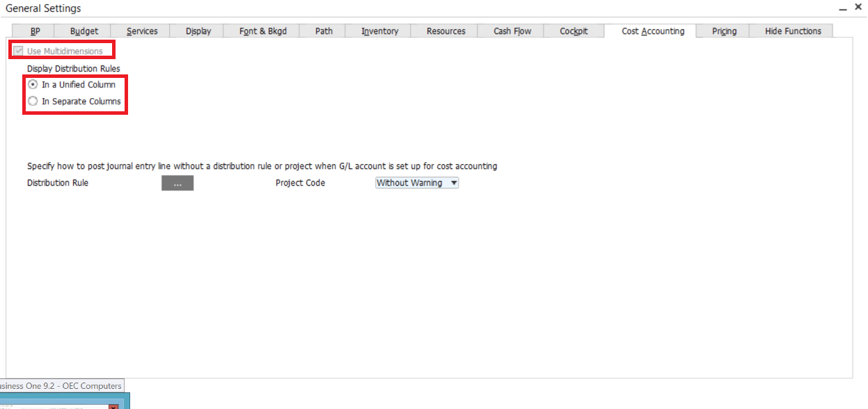The width and height of the screenshot is (868, 409).
Task: Switch to the BP tab
Action: [x=35, y=31]
